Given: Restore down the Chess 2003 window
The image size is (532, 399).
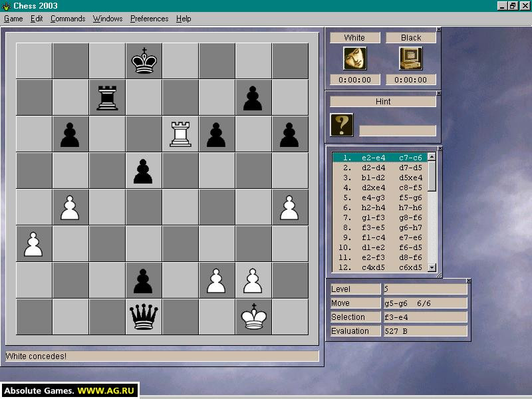Looking at the screenshot, I should (513, 6).
